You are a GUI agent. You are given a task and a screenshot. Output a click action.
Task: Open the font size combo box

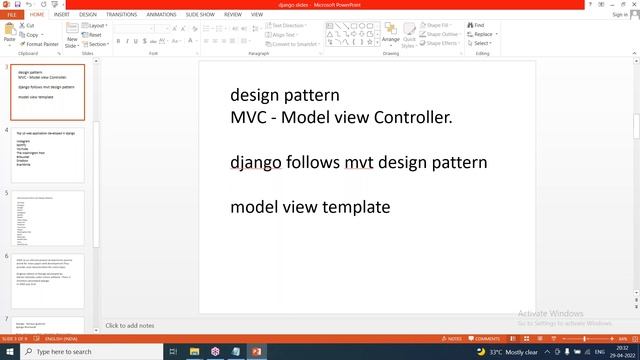(x=162, y=29)
